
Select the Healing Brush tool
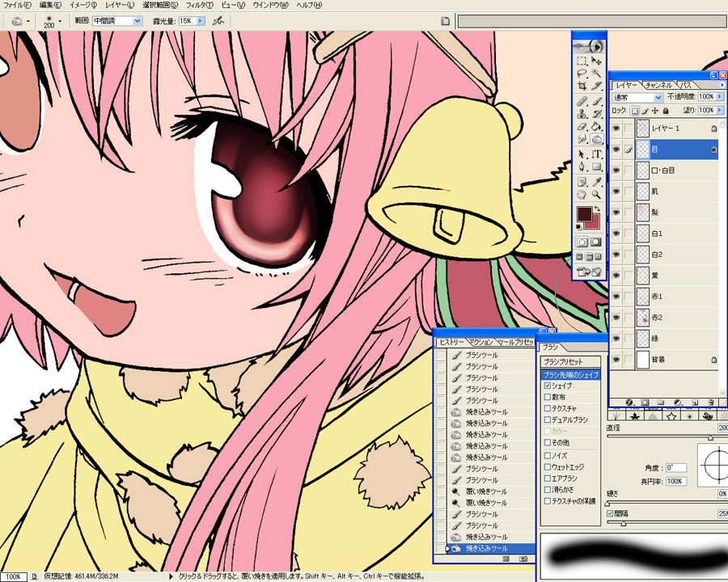582,101
